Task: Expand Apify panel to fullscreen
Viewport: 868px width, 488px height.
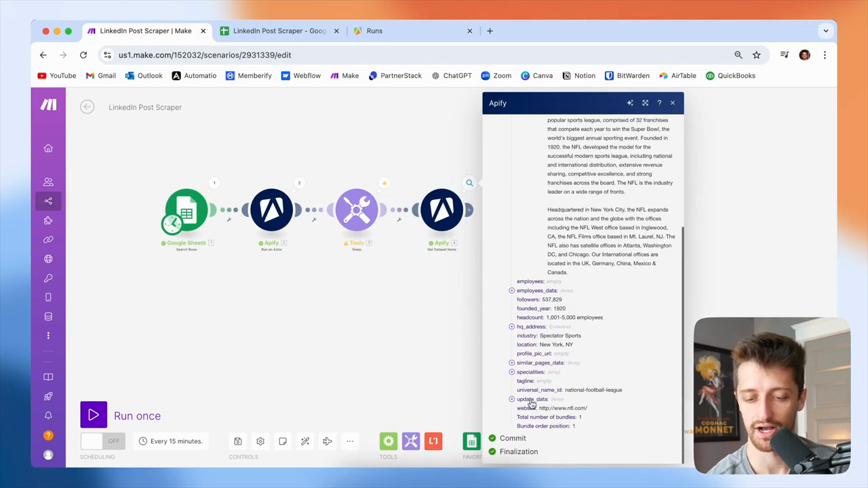Action: (x=645, y=103)
